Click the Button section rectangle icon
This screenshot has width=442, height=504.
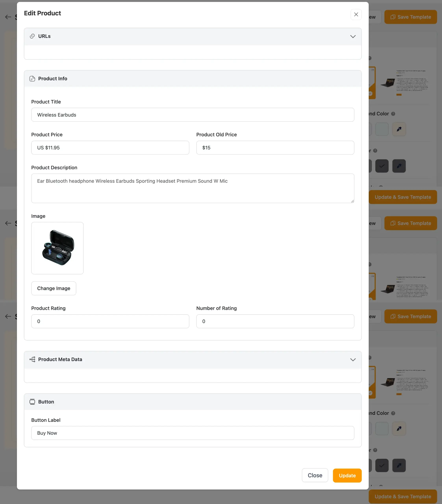pos(32,402)
